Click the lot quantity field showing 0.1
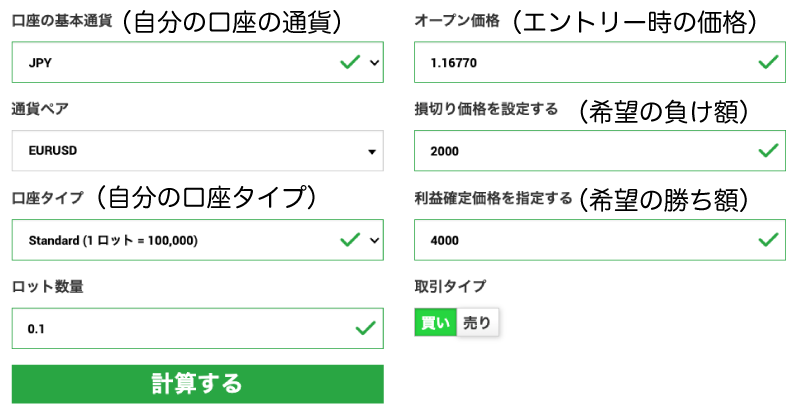 click(180, 328)
